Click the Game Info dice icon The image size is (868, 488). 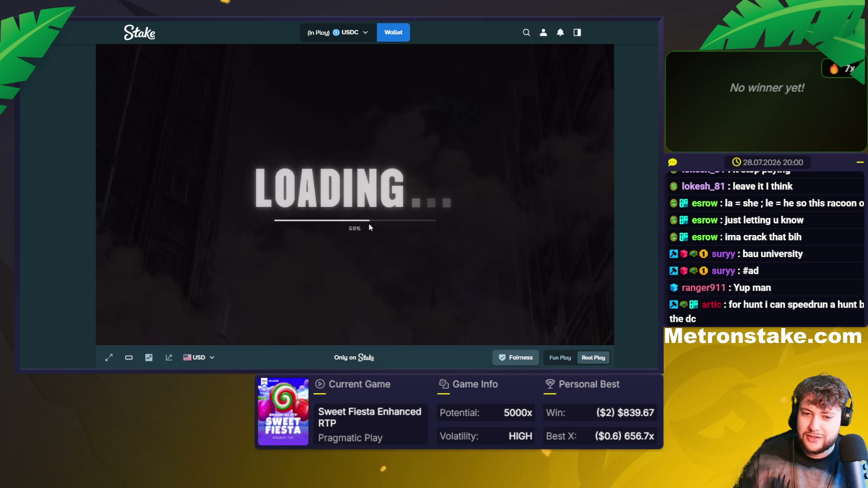pos(444,384)
